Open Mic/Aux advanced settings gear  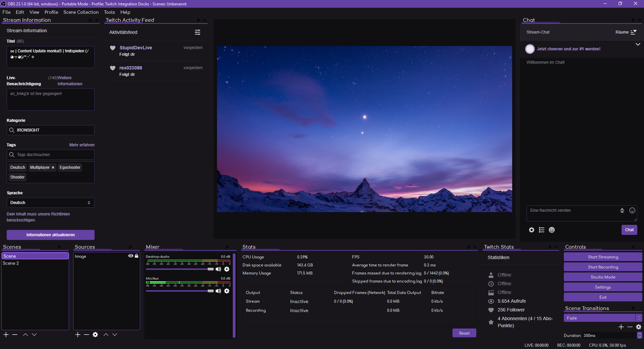(227, 291)
